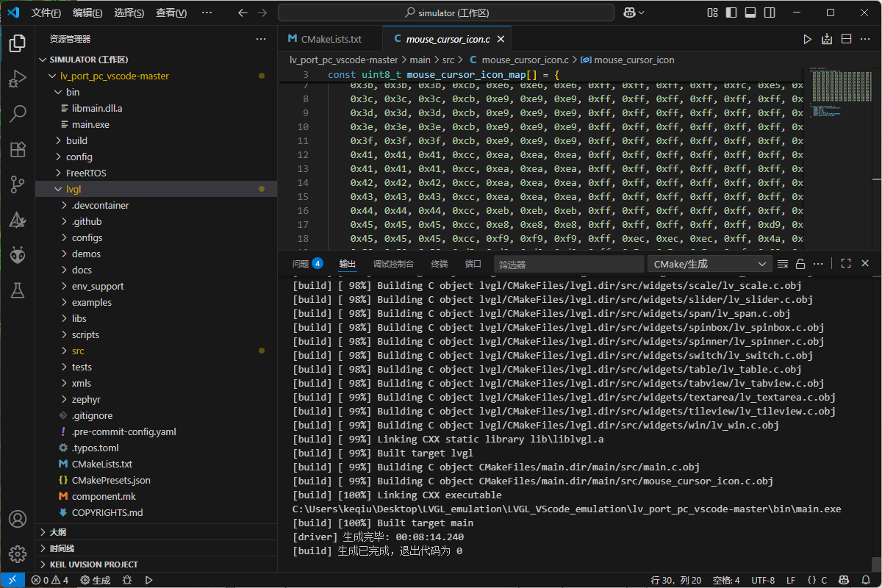Click the Testing flask icon
882x588 pixels.
[x=18, y=290]
